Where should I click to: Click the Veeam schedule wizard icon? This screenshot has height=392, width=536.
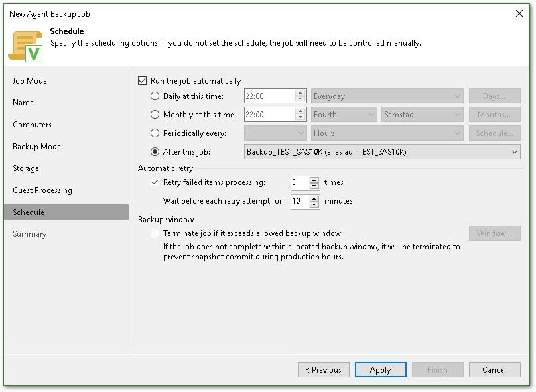click(x=25, y=44)
